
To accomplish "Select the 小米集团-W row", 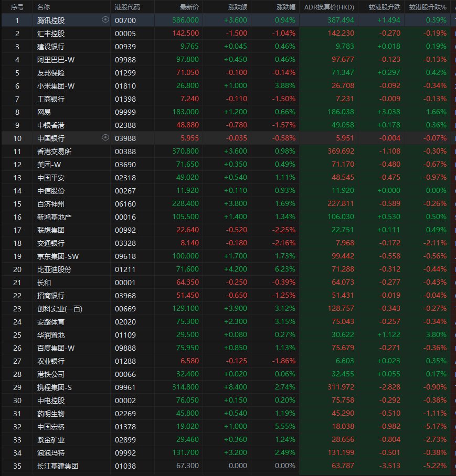I will click(x=228, y=85).
